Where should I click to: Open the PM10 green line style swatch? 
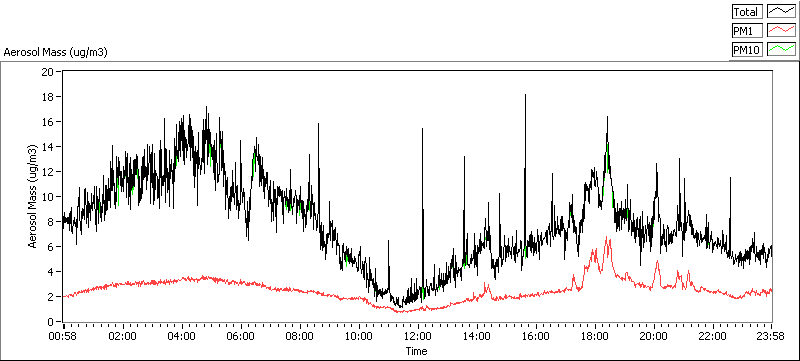[x=781, y=49]
